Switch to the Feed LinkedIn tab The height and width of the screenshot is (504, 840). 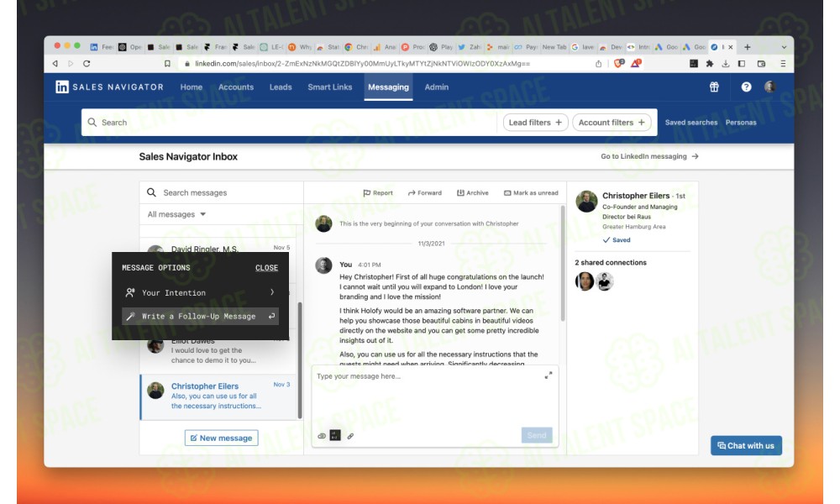coord(102,47)
